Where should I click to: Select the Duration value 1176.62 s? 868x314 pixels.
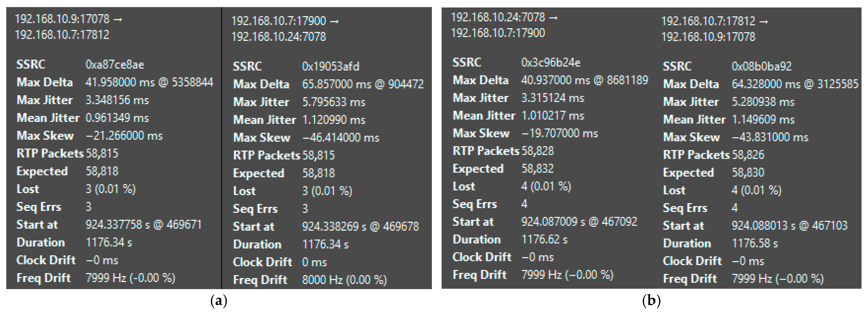tap(544, 240)
